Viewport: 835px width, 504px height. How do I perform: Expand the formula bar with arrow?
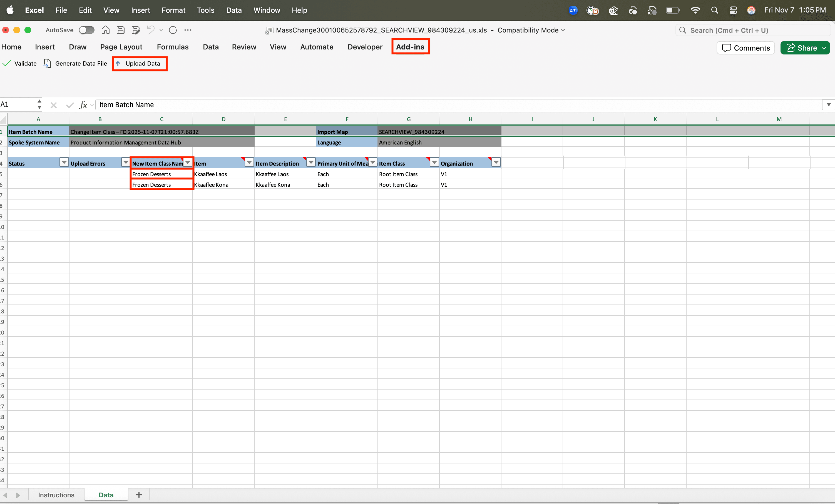point(828,105)
